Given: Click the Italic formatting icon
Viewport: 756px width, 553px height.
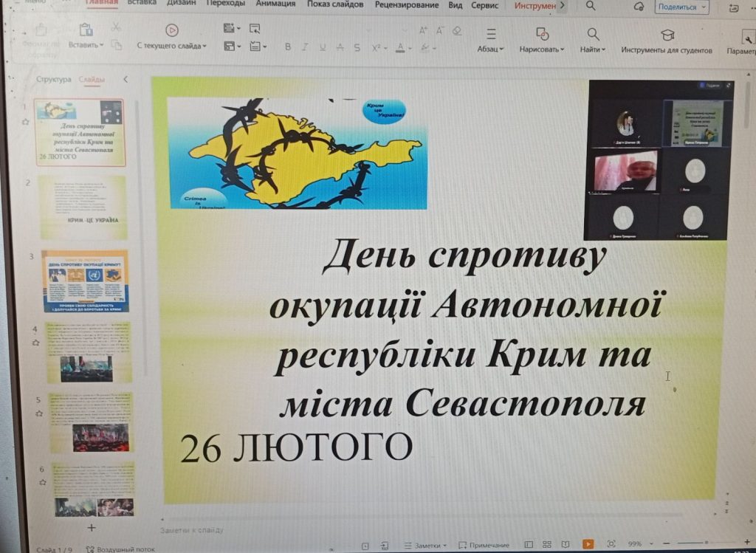Looking at the screenshot, I should (304, 47).
